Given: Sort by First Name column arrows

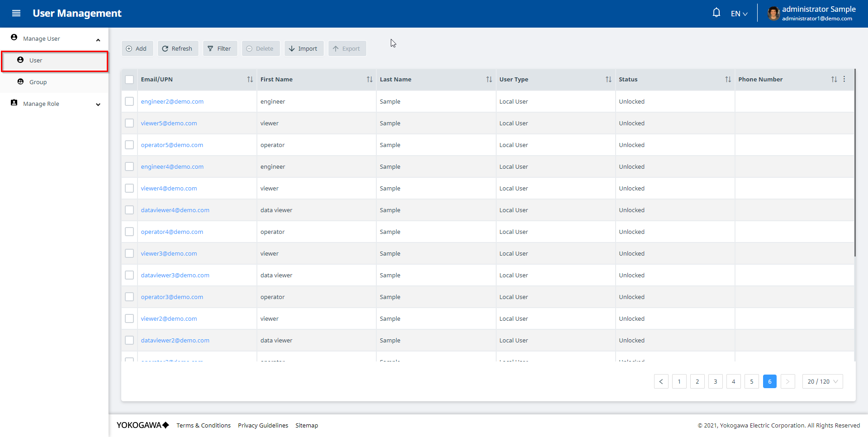Looking at the screenshot, I should [x=370, y=79].
